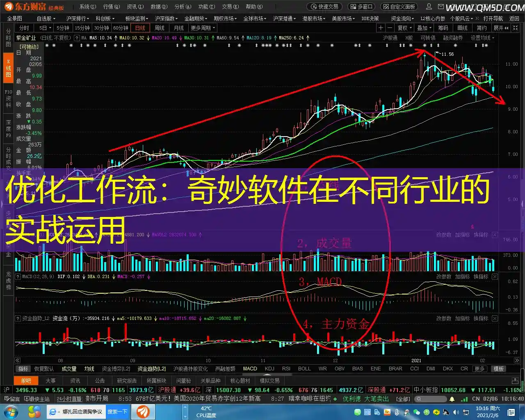Click the notification bell icon in status bar
The width and height of the screenshot is (525, 420).
(x=452, y=399)
